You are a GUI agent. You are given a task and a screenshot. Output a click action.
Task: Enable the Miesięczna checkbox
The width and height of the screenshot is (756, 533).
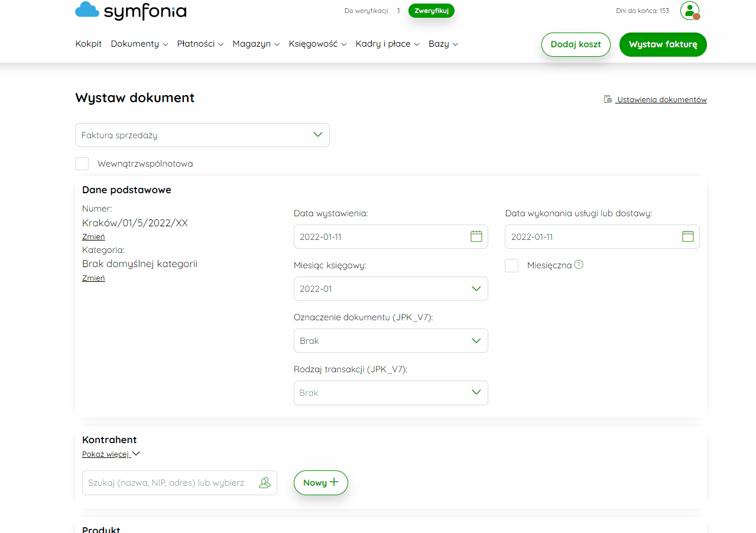pyautogui.click(x=512, y=265)
